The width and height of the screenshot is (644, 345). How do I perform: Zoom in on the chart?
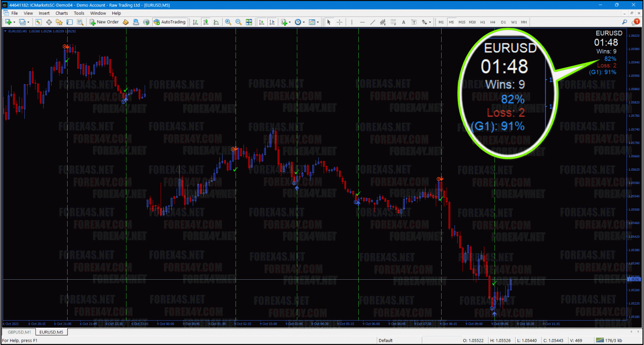point(228,22)
